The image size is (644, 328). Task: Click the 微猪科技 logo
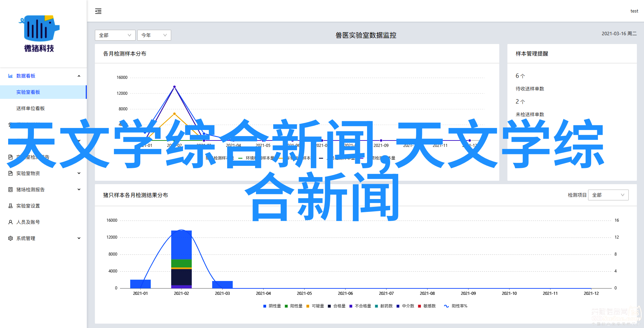39,34
